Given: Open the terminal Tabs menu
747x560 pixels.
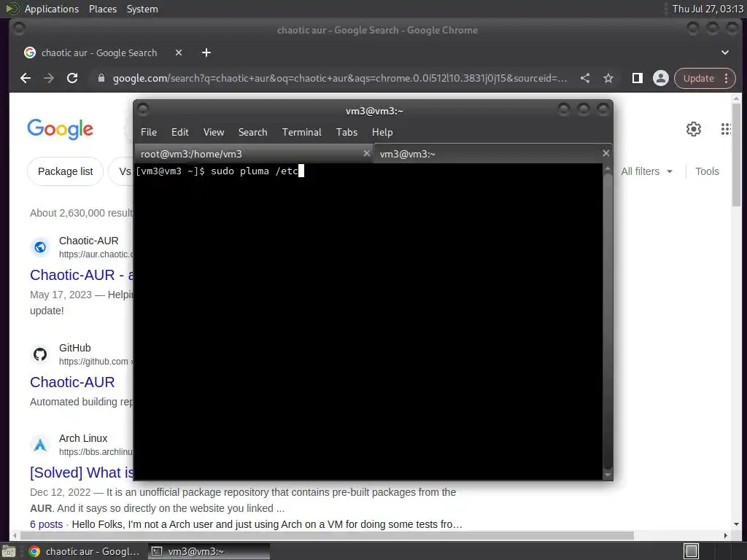Looking at the screenshot, I should (347, 132).
